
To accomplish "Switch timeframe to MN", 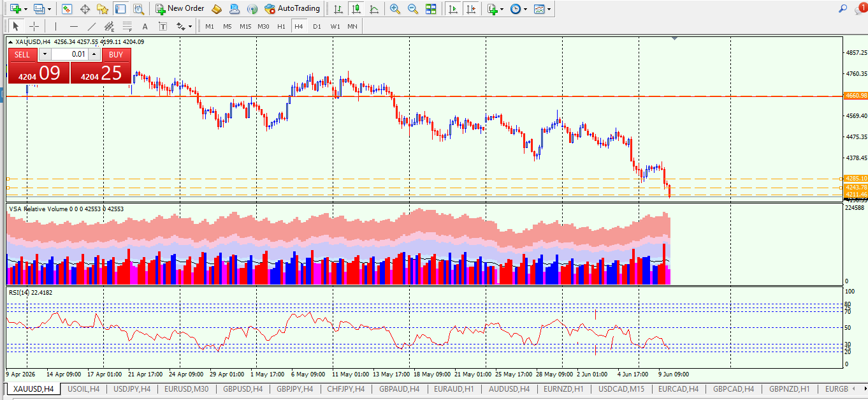I will point(352,26).
